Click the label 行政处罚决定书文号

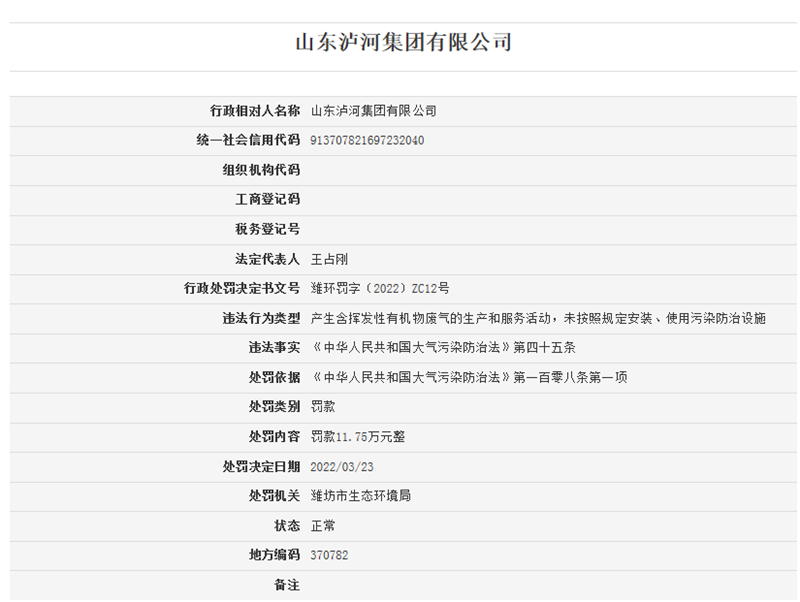click(242, 289)
